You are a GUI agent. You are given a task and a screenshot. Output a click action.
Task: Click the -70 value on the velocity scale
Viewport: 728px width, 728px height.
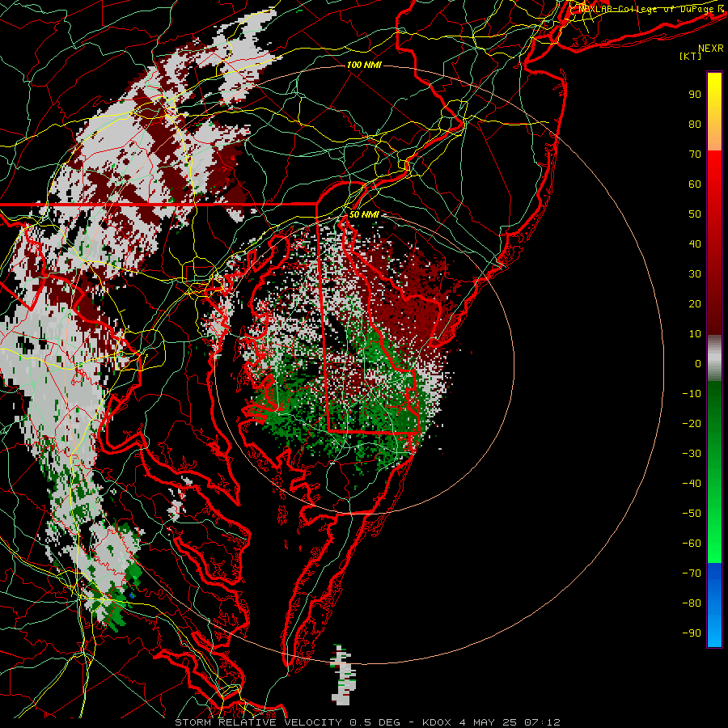point(692,574)
